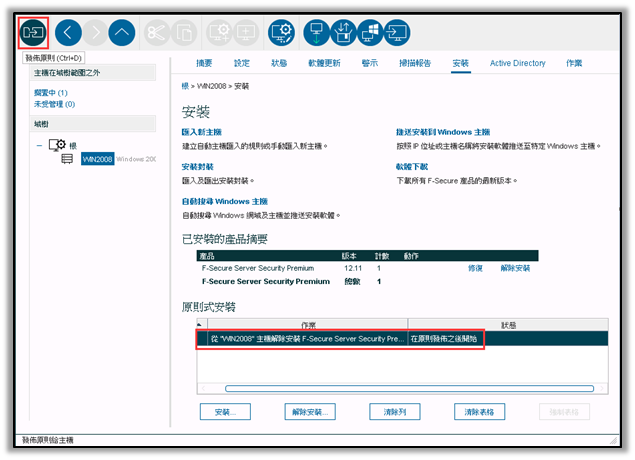This screenshot has height=460, width=635.
Task: Open the 作業 tab
Action: click(x=574, y=63)
